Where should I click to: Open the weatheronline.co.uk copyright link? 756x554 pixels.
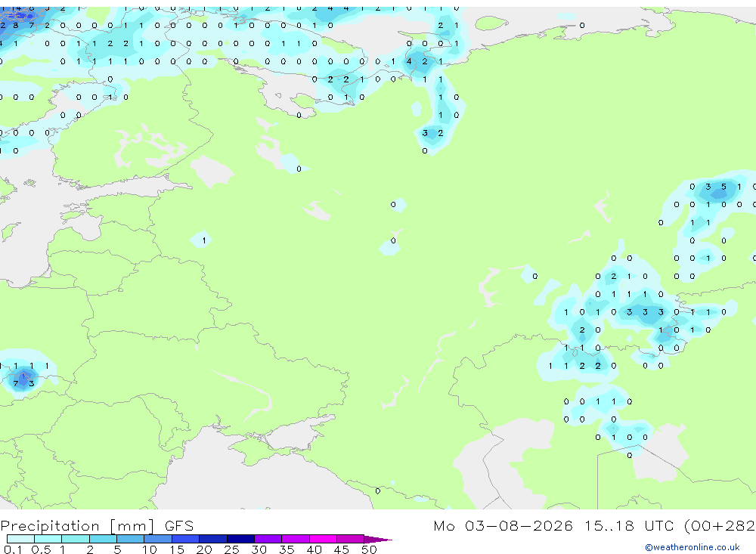pos(692,547)
